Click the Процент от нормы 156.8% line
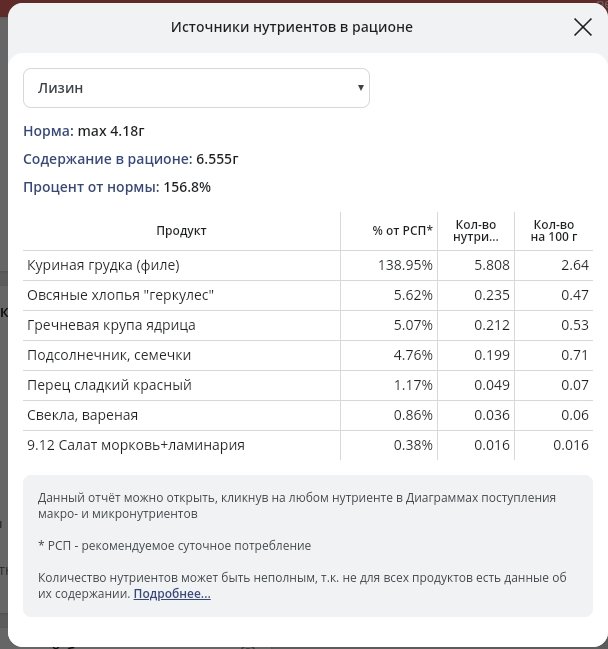 tap(117, 186)
